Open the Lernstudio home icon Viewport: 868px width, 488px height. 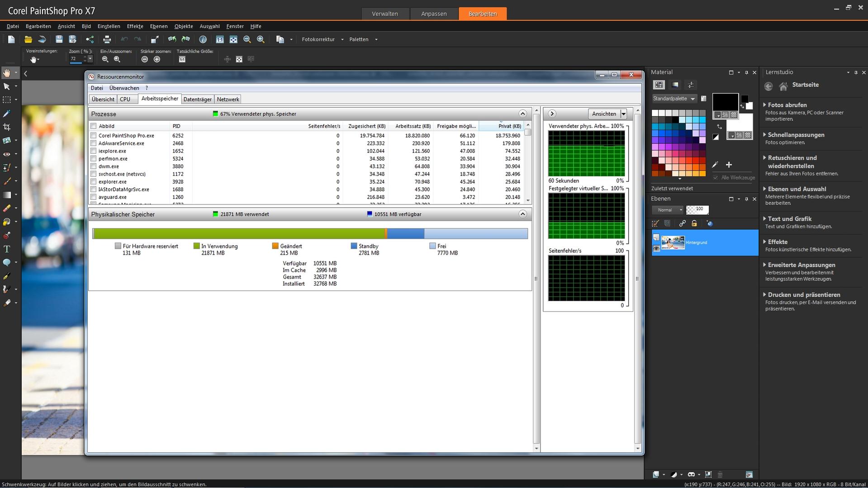(x=783, y=86)
